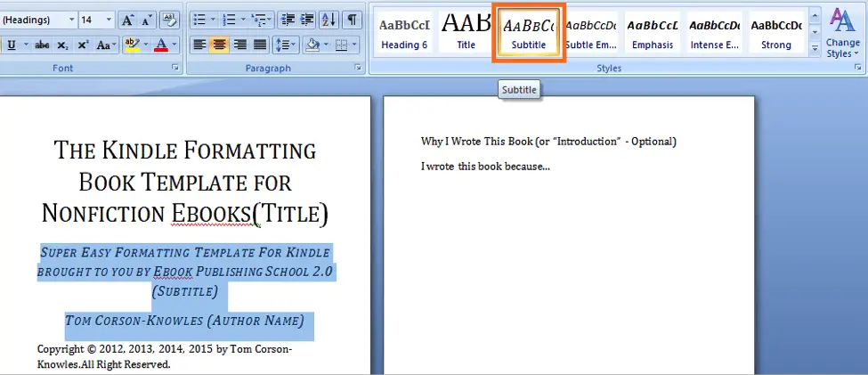This screenshot has width=868, height=375.
Task: Click the Decrease Indent icon
Action: [x=287, y=20]
